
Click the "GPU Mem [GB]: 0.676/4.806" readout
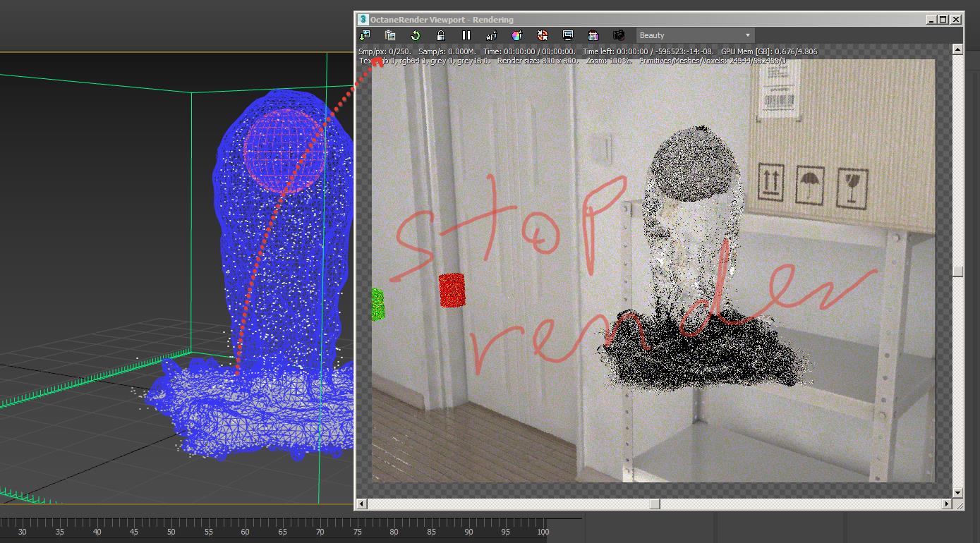click(x=769, y=51)
